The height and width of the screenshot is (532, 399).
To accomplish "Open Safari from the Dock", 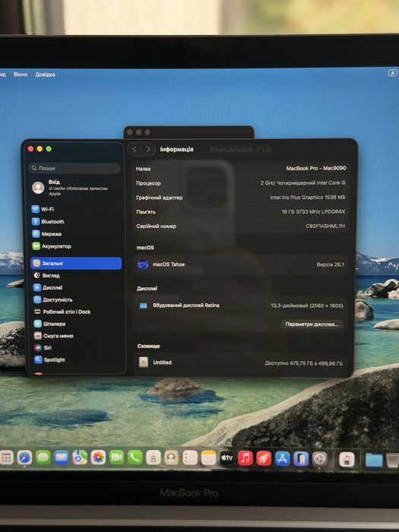I will [25, 458].
